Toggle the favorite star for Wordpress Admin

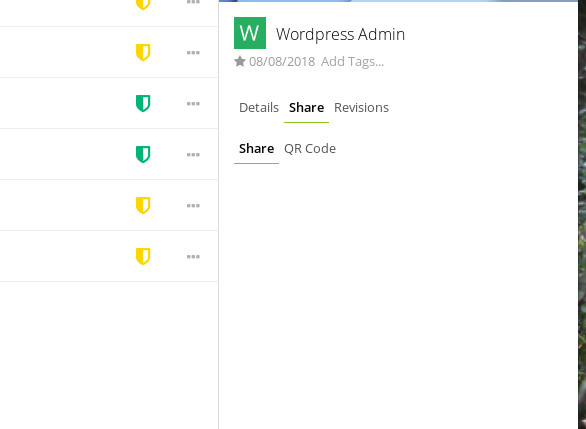tap(240, 61)
